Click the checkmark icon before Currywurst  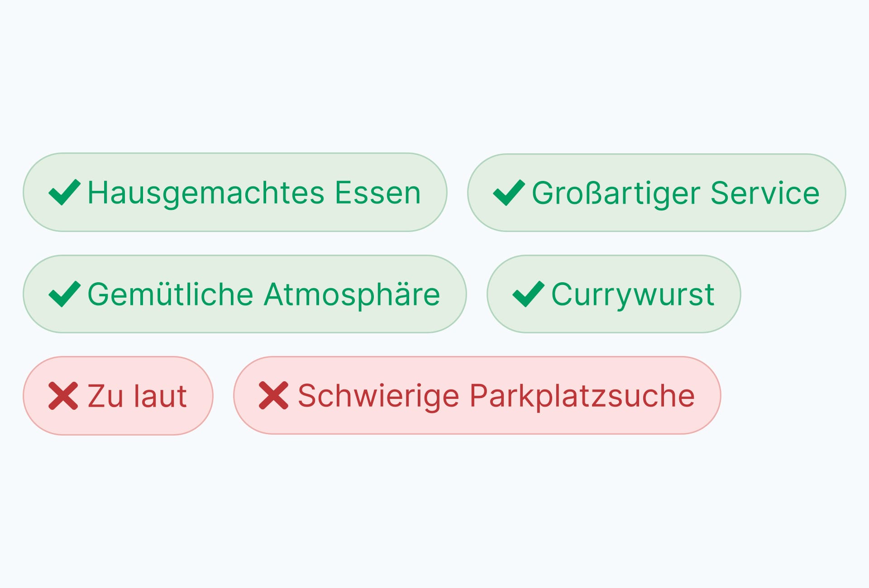coord(528,294)
